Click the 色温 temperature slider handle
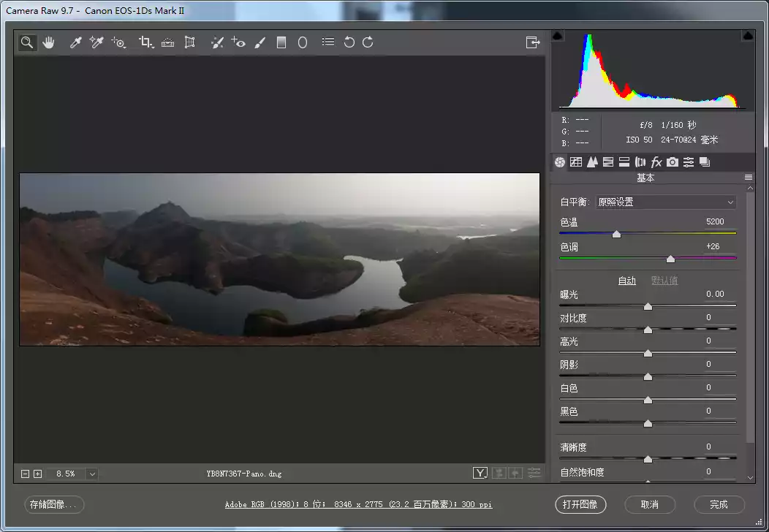The image size is (769, 532). pos(616,235)
